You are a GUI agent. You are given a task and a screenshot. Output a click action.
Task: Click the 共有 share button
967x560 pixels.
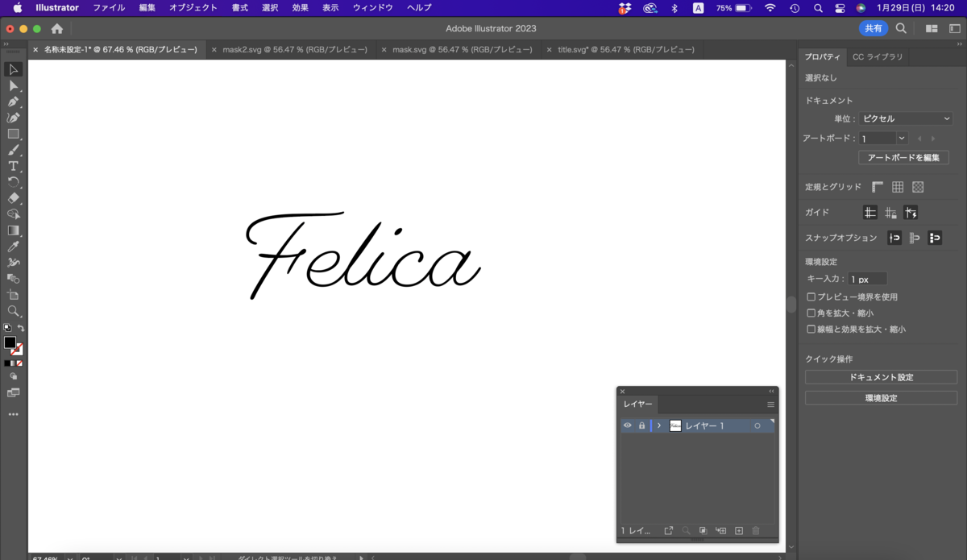(874, 29)
